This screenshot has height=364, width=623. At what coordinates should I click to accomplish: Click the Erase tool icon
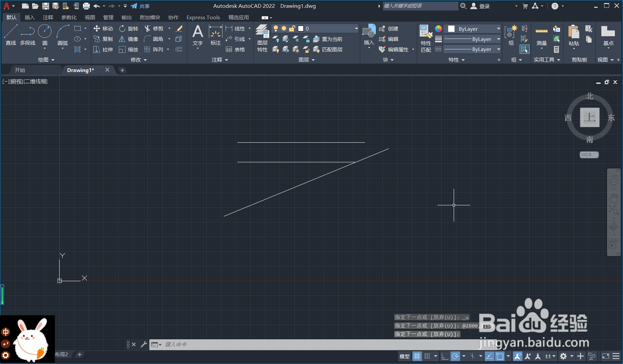(x=179, y=29)
